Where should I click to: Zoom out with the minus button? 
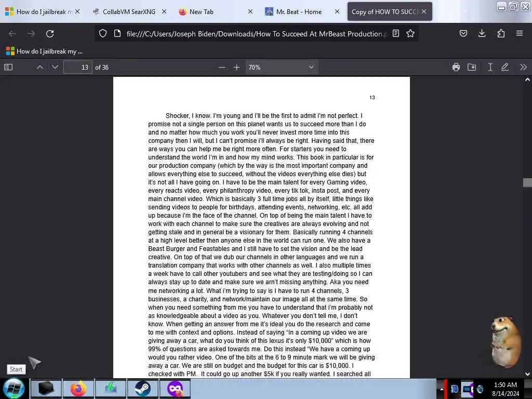[x=221, y=67]
